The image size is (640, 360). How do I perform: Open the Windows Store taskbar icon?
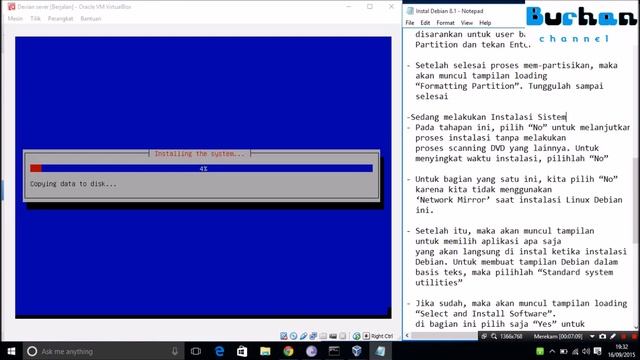242,351
